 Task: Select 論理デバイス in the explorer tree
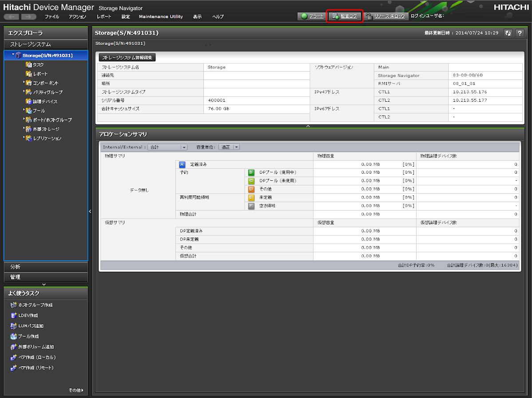point(45,101)
